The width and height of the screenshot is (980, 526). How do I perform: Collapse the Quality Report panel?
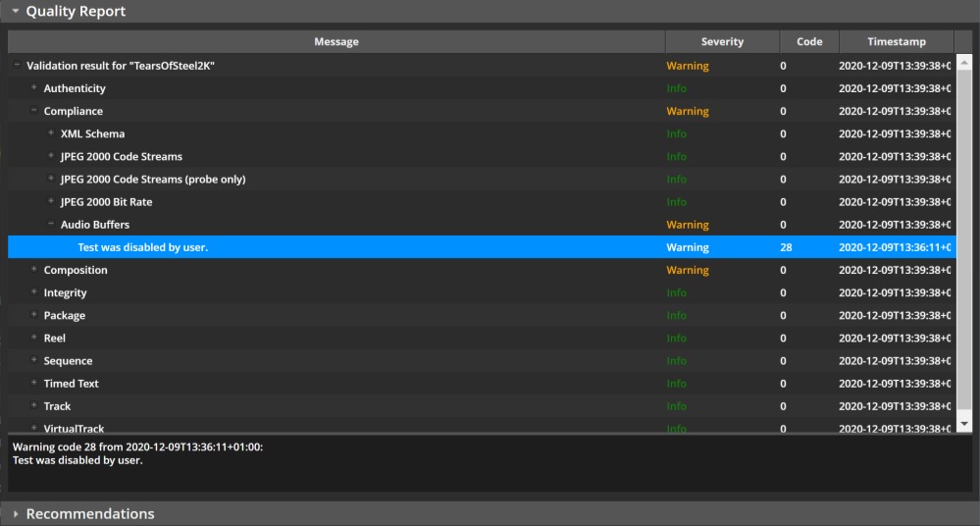[16, 12]
